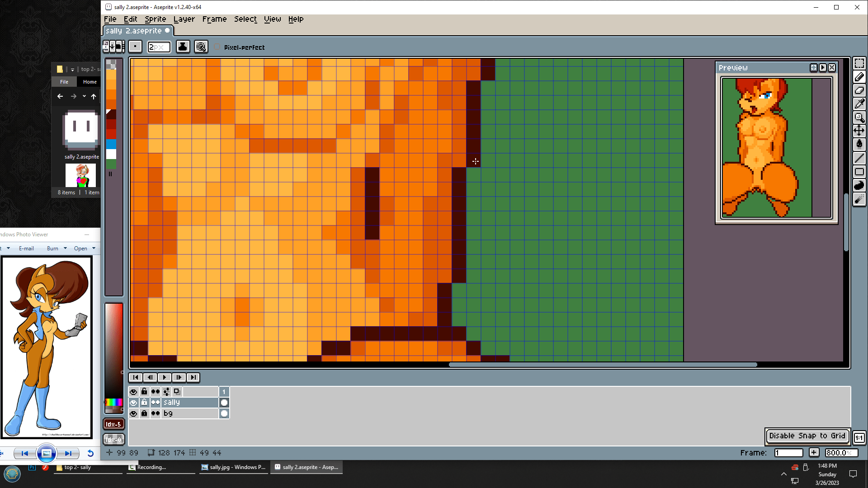Expand the Burn dropdown menu
868x488 pixels.
point(65,248)
